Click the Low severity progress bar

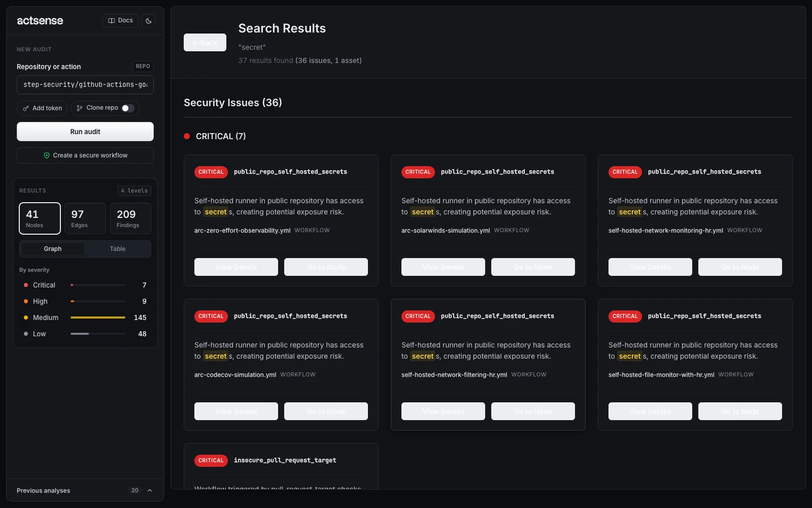pyautogui.click(x=98, y=334)
